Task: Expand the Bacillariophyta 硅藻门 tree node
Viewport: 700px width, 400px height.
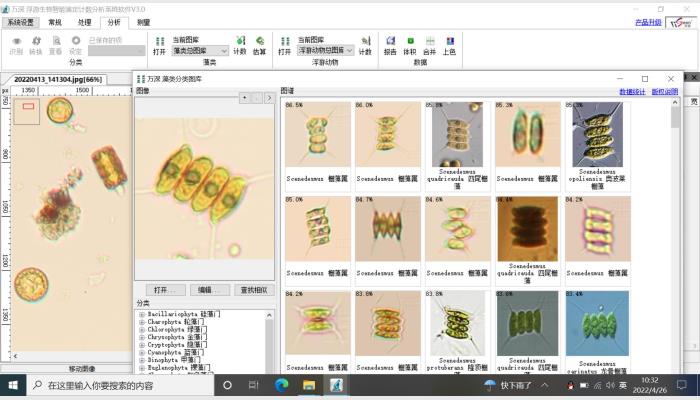Action: point(142,314)
